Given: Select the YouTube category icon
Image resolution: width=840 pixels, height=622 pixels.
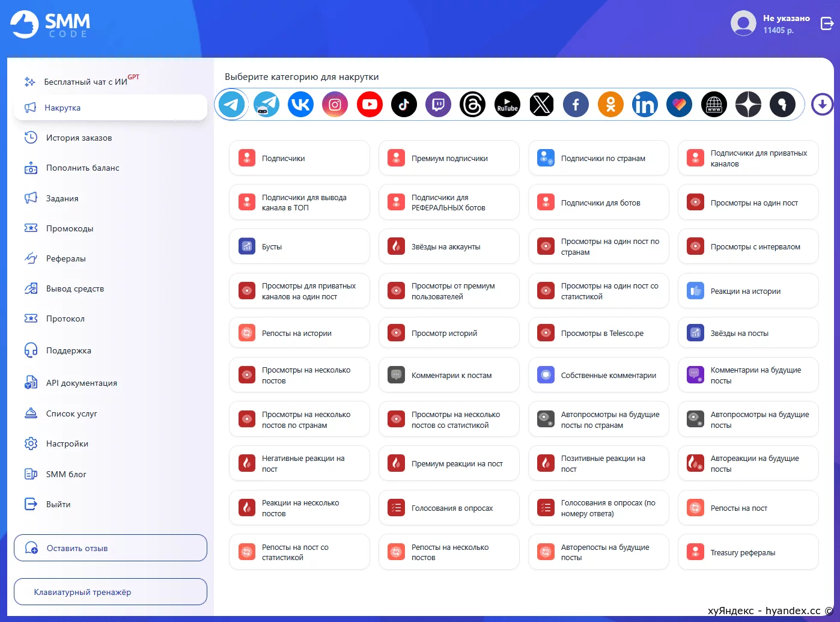Looking at the screenshot, I should pos(370,105).
